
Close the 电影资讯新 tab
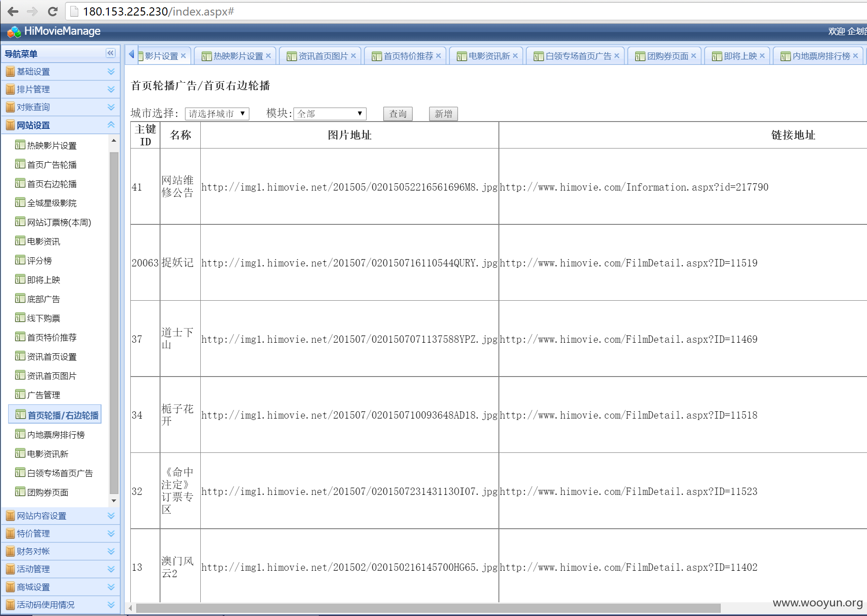pyautogui.click(x=515, y=56)
